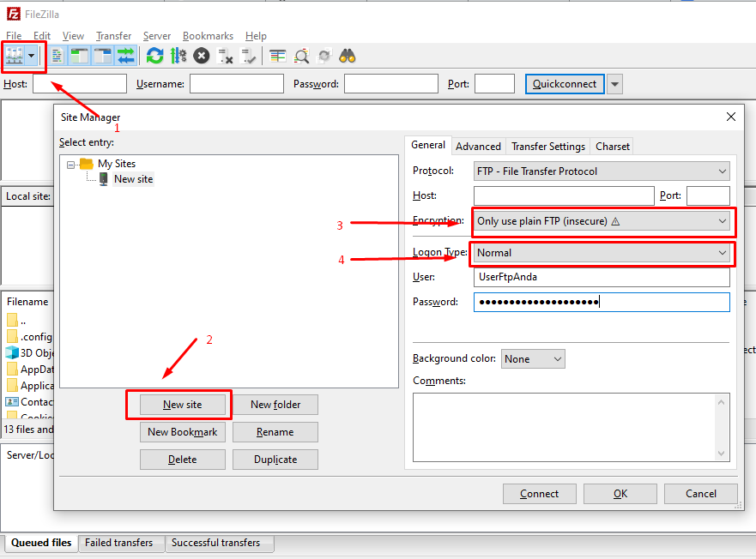756x559 pixels.
Task: Click the Reconnect to last server icon
Action: pos(248,56)
